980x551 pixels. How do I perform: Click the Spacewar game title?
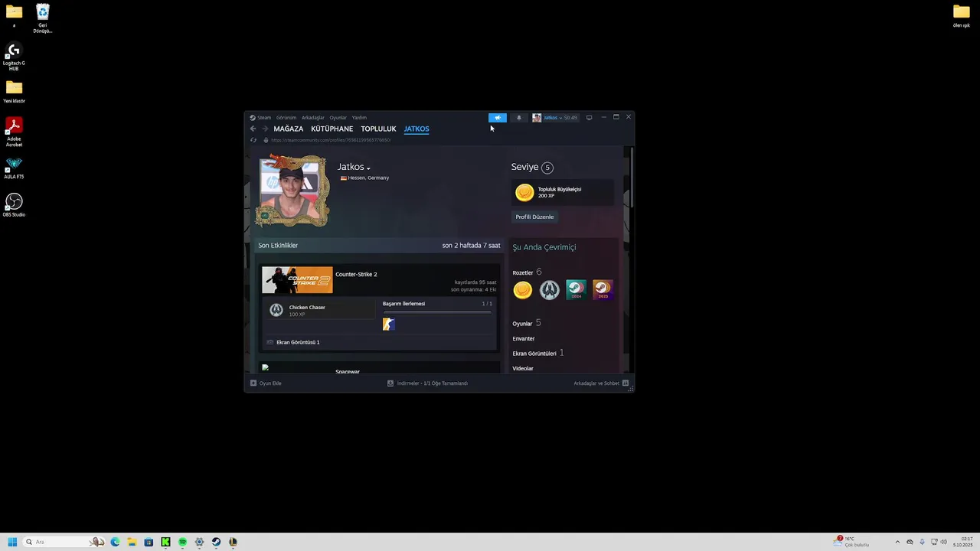click(x=348, y=371)
